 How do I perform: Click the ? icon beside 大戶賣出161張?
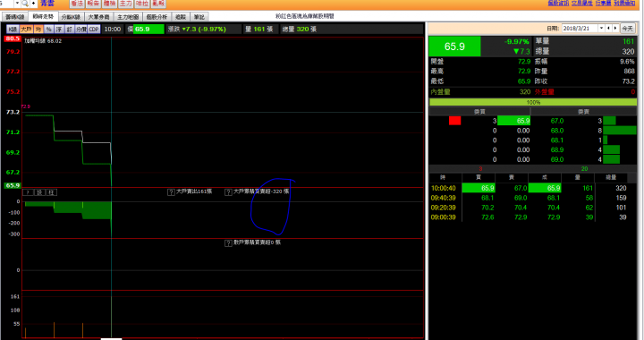point(171,192)
